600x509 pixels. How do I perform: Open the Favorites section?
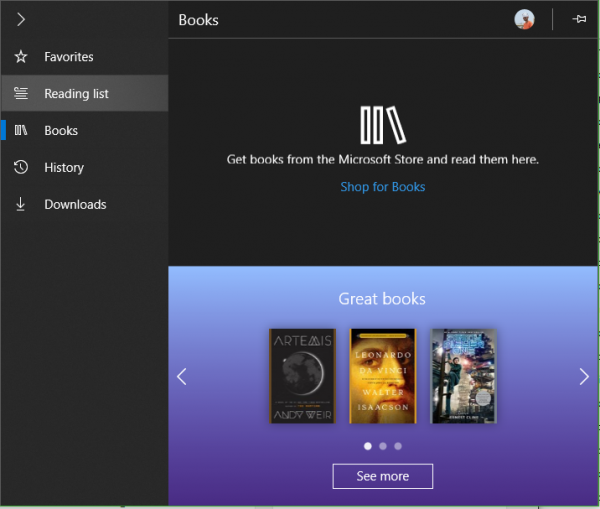(x=84, y=57)
